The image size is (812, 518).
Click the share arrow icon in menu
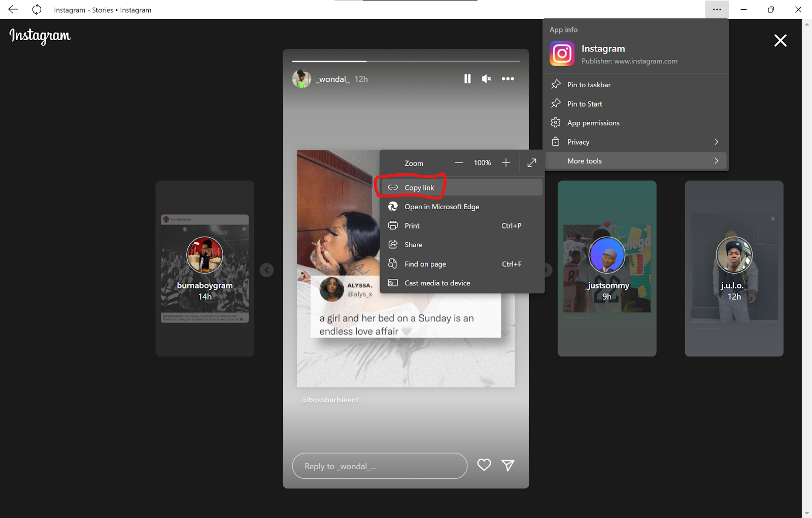pos(393,245)
